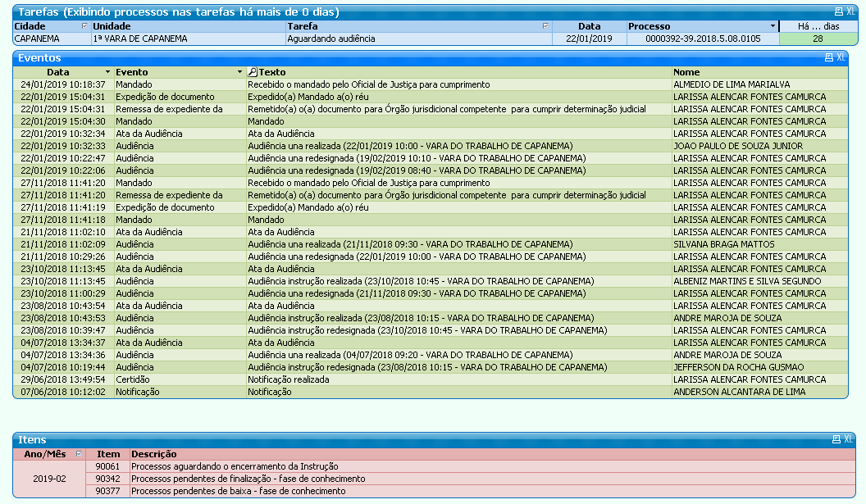Select 'Processos pendentes de baixa - fase de conhecimento'

pos(238,492)
